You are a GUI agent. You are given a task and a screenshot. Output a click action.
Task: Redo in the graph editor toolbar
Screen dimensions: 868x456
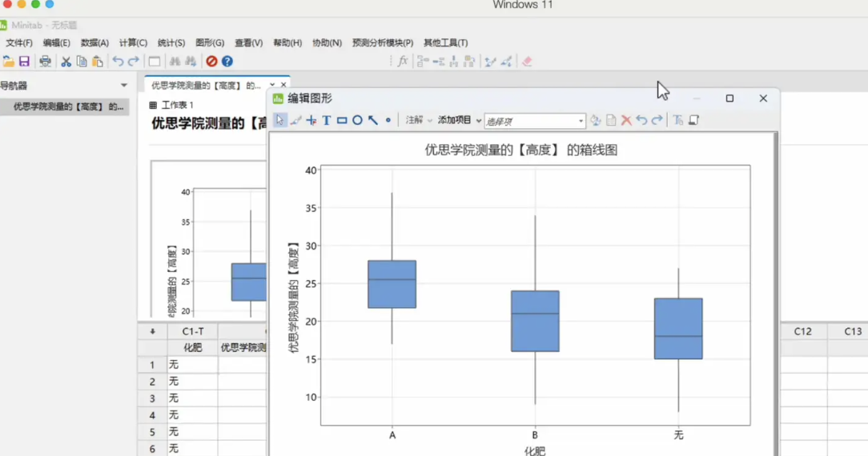657,120
